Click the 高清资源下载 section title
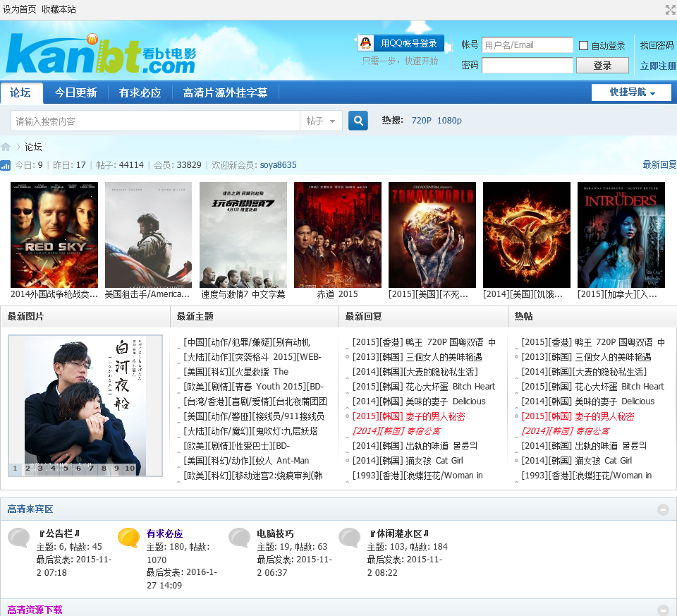The width and height of the screenshot is (677, 616). coord(35,610)
